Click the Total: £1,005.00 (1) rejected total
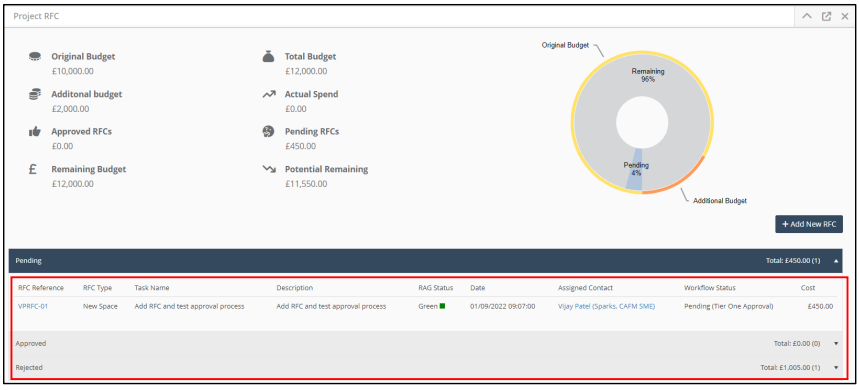 [x=790, y=368]
